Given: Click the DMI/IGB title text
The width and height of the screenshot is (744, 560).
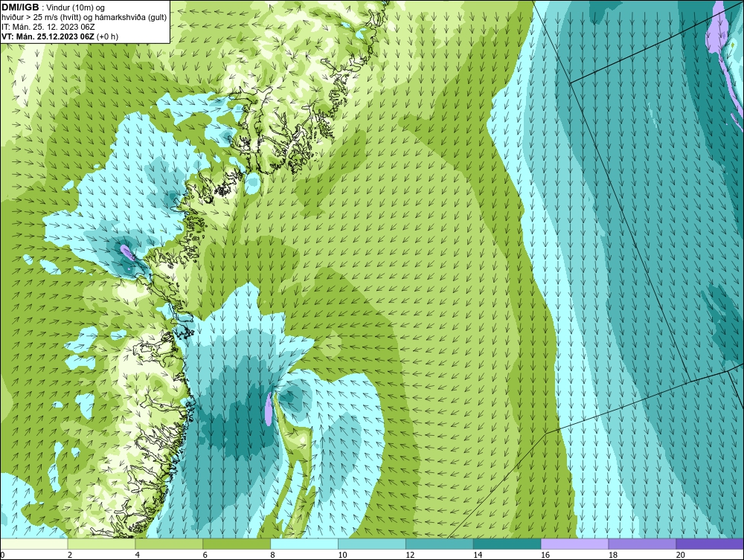Looking at the screenshot, I should (x=20, y=7).
